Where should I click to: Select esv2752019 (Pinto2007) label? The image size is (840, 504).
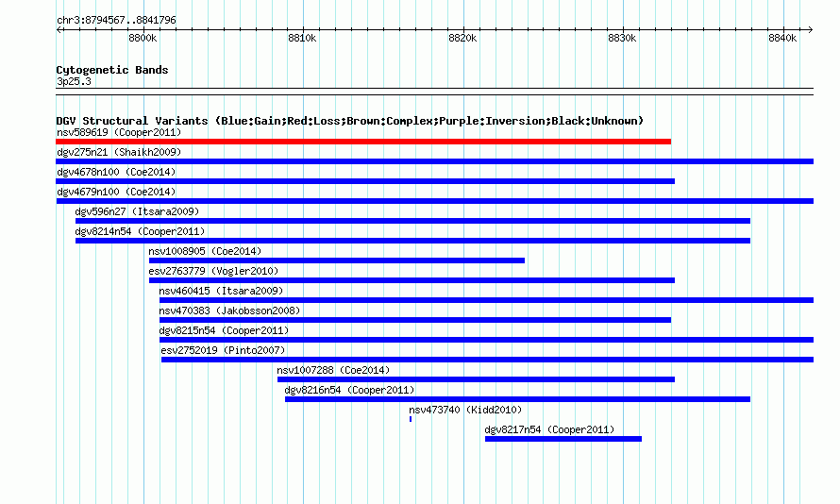point(223,350)
